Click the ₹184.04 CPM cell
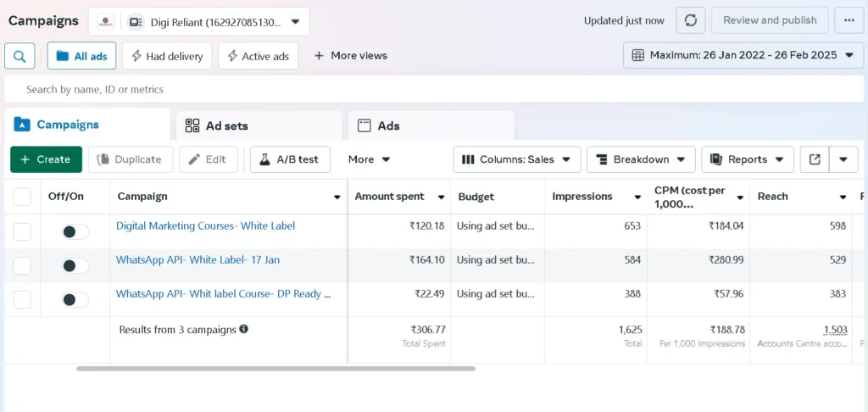Screen dimensions: 868x412 click(726, 226)
